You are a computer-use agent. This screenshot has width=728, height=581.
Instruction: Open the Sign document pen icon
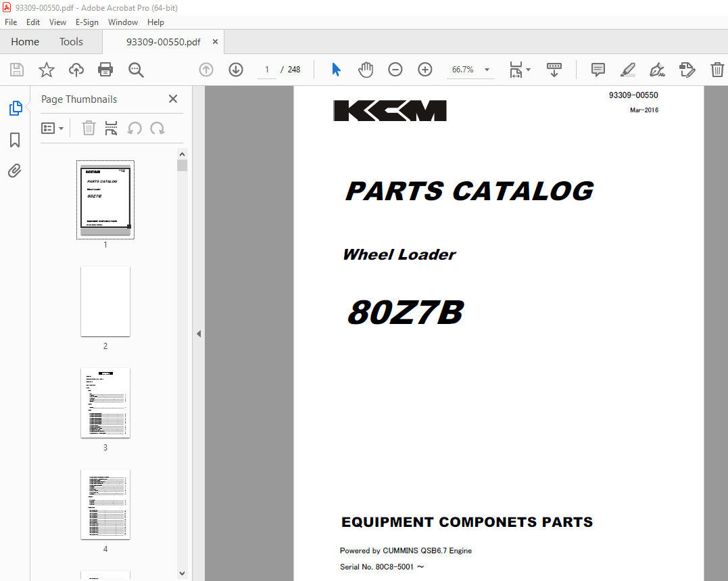[657, 70]
